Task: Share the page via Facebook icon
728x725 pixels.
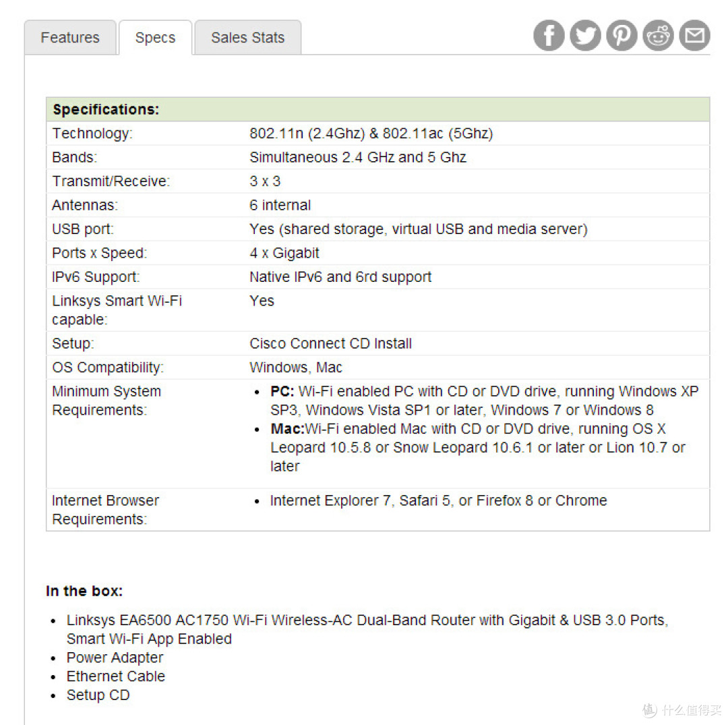Action: click(x=549, y=35)
